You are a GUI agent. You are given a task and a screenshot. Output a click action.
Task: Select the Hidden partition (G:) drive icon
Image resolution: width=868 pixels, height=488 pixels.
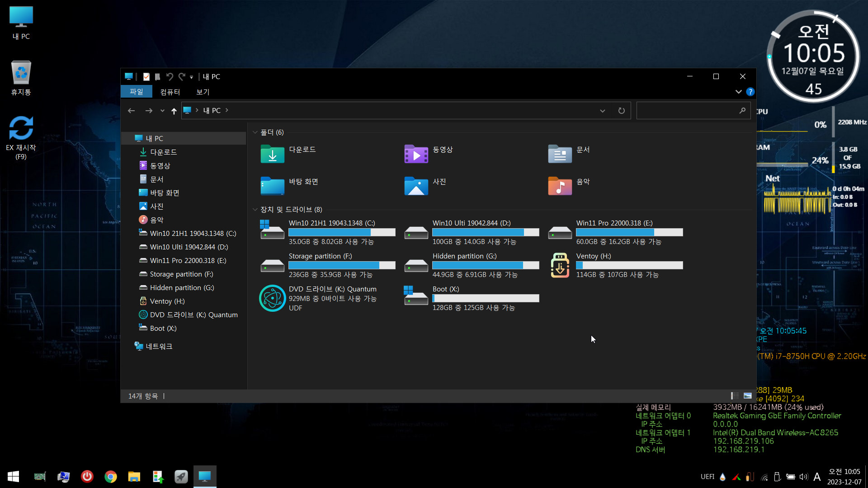(416, 265)
